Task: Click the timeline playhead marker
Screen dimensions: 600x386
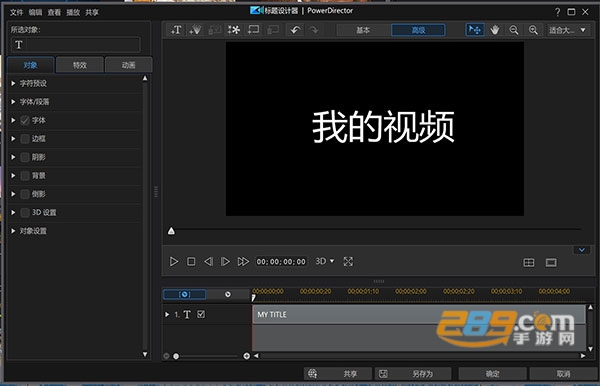Action: (x=253, y=298)
